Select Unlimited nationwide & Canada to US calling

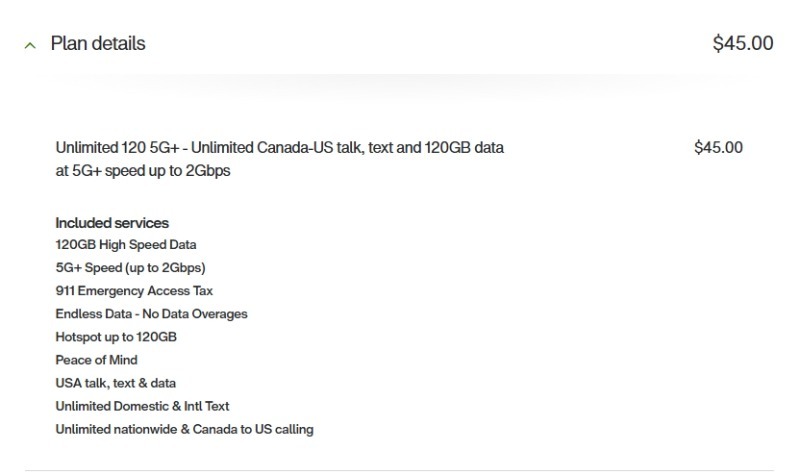tap(184, 430)
